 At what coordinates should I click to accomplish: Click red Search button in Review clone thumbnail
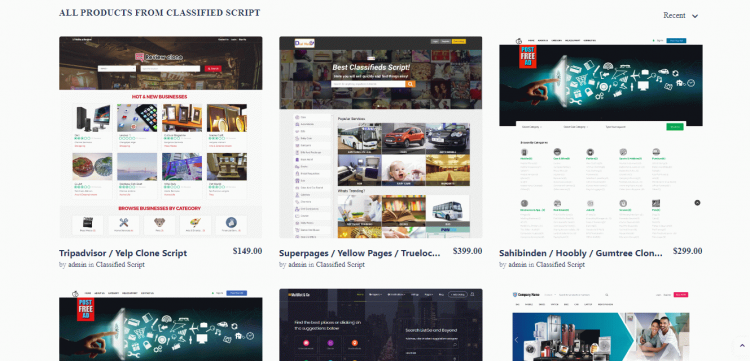[x=213, y=68]
